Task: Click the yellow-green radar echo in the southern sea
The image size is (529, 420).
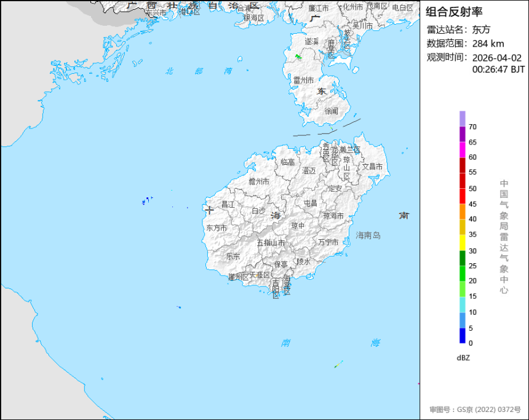Action: point(338,364)
